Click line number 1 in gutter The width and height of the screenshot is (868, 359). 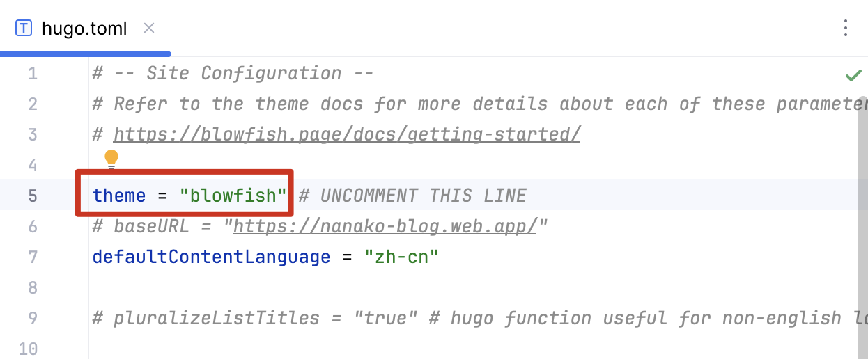[33, 74]
